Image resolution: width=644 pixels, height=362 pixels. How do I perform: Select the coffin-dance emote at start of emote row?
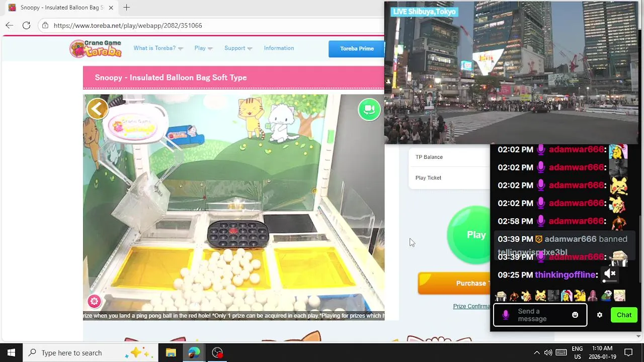click(501, 296)
